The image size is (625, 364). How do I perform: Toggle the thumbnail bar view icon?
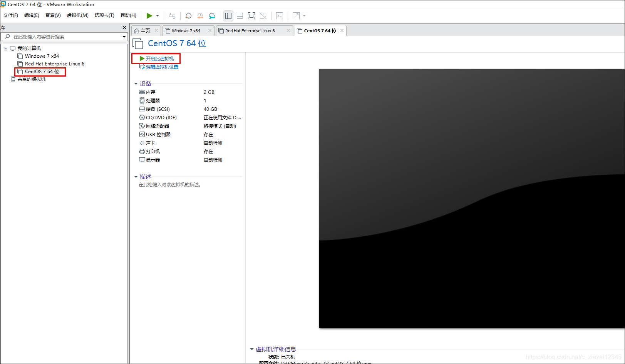(x=240, y=16)
